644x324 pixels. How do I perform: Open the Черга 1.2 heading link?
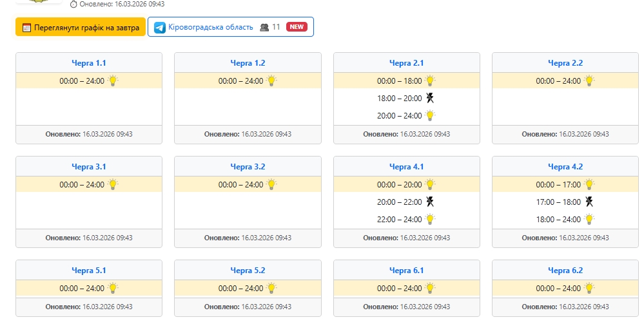click(248, 63)
